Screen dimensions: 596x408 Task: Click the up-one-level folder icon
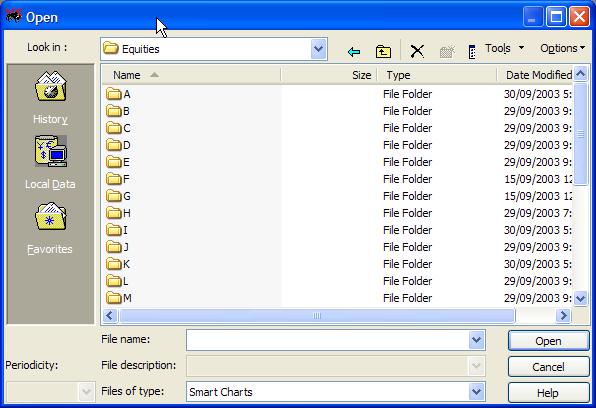point(383,51)
